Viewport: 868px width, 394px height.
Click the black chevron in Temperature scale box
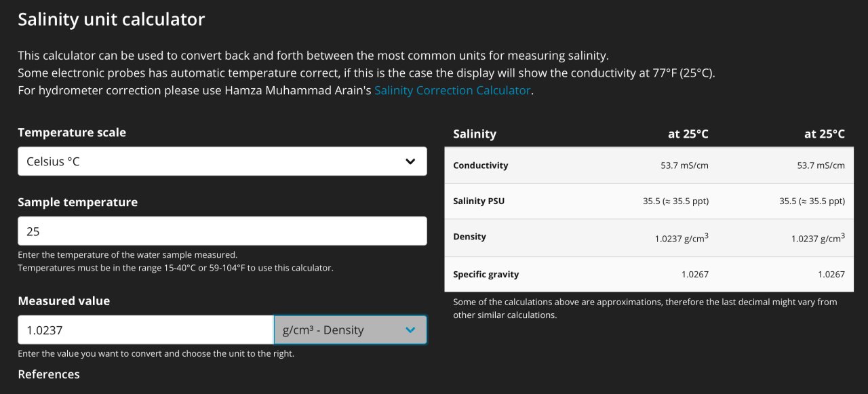[x=410, y=161]
